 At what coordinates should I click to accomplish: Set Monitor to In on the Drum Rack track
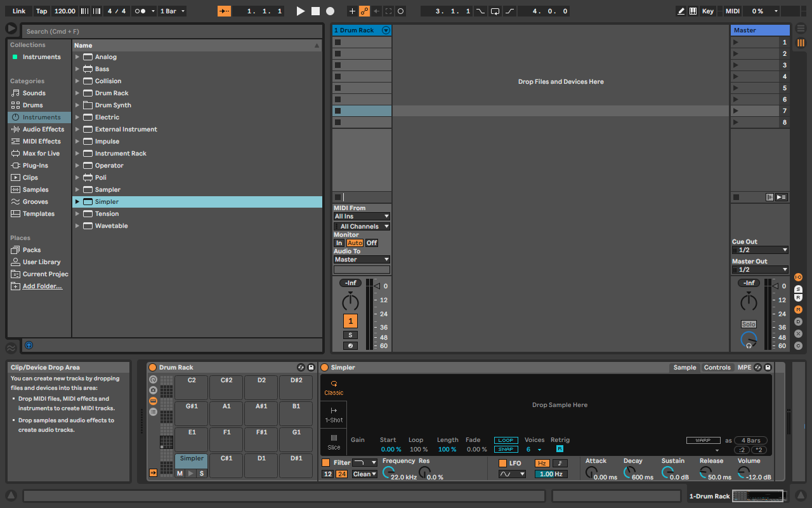[x=339, y=243]
